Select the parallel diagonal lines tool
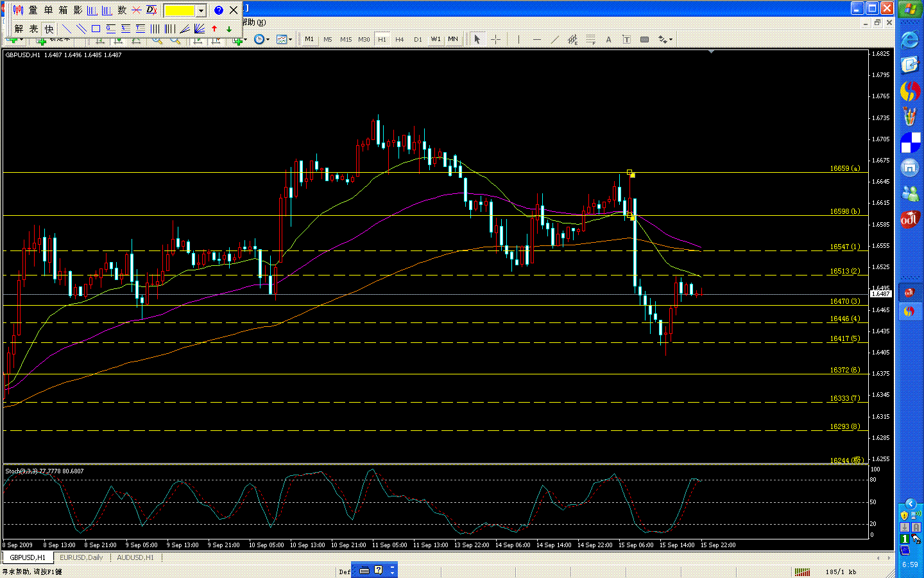924x578 pixels. point(81,29)
